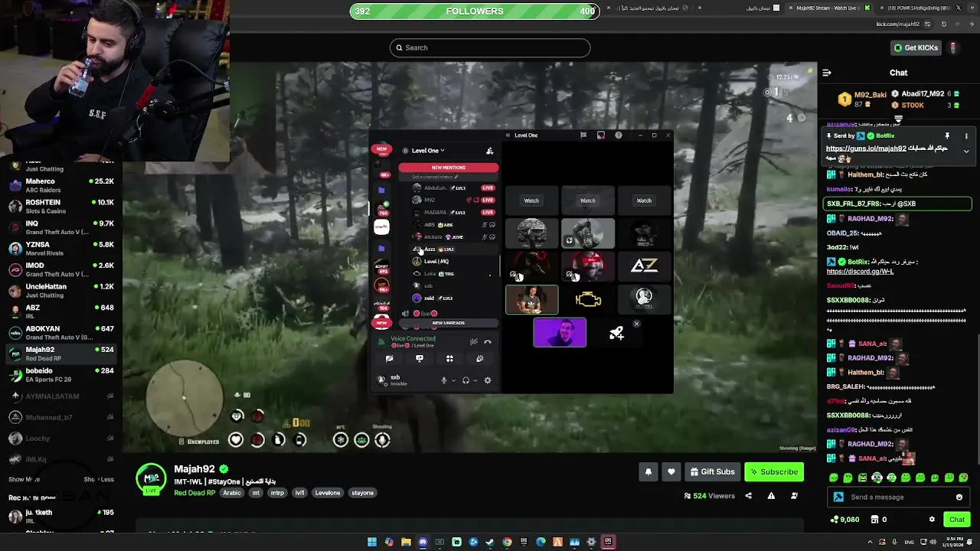
Task: Select the mtrp stream tag
Action: (x=277, y=493)
